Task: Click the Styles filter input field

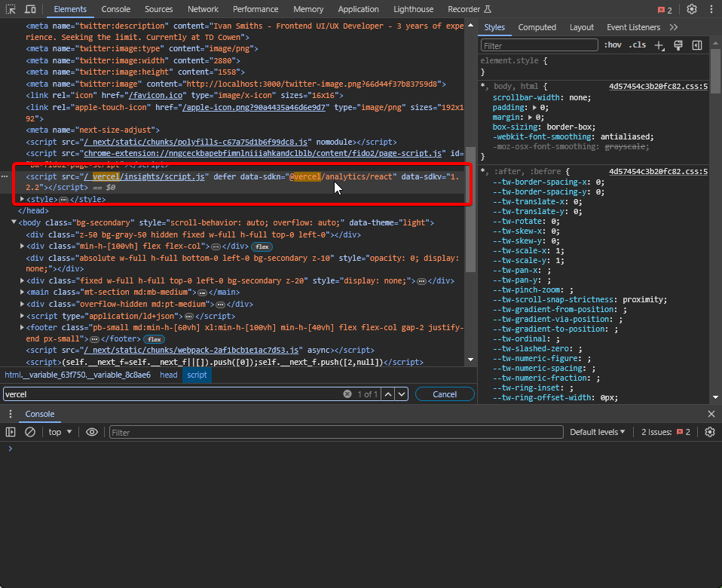Action: 540,45
